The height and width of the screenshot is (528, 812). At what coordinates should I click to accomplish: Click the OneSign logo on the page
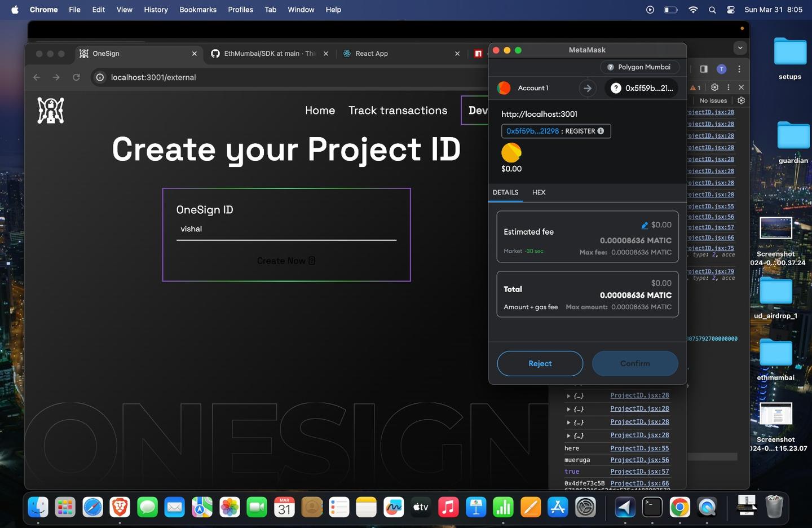tap(51, 110)
